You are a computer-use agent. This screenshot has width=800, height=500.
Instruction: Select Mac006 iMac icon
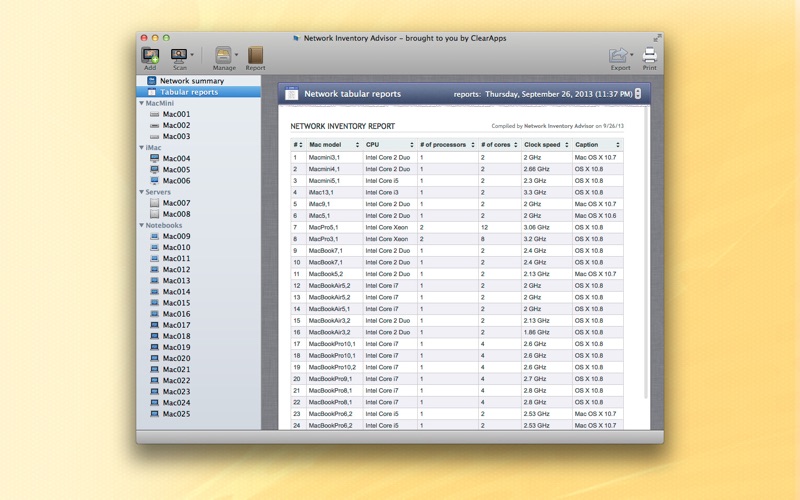[154, 181]
